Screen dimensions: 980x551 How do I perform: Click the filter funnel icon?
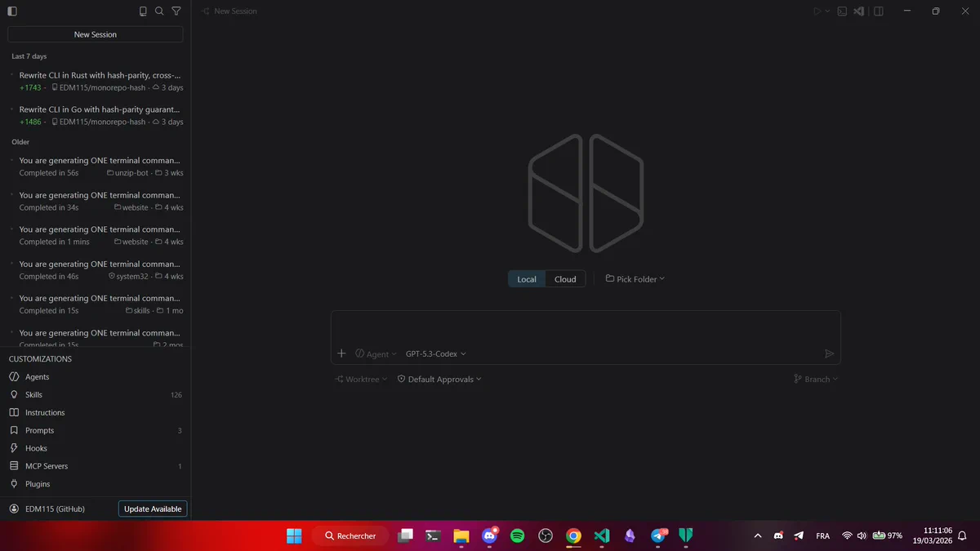[176, 11]
